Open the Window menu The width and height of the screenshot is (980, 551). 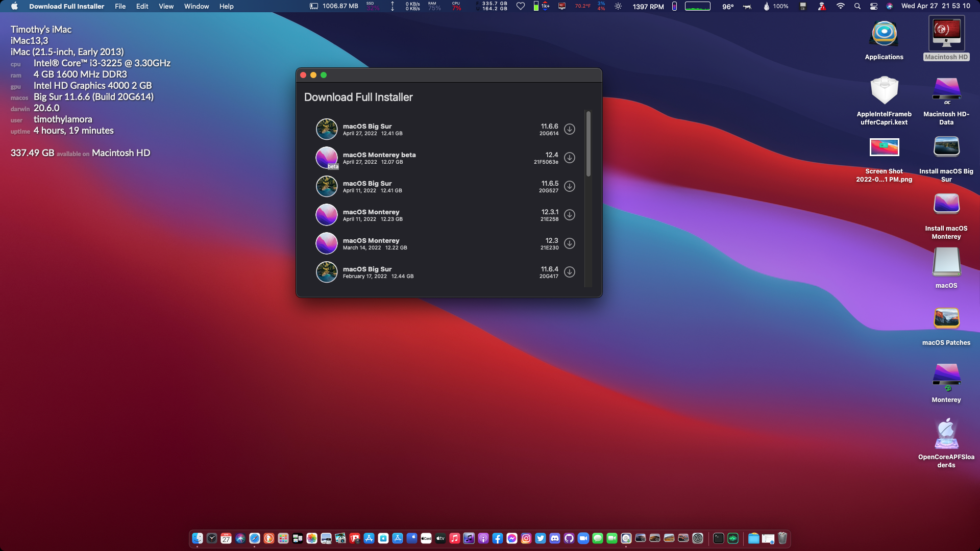click(197, 6)
